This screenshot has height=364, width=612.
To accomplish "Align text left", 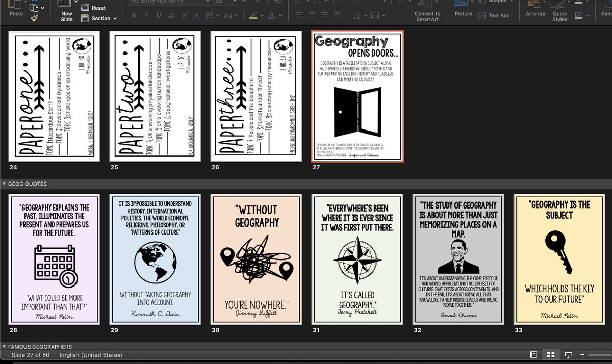I will coord(299,15).
